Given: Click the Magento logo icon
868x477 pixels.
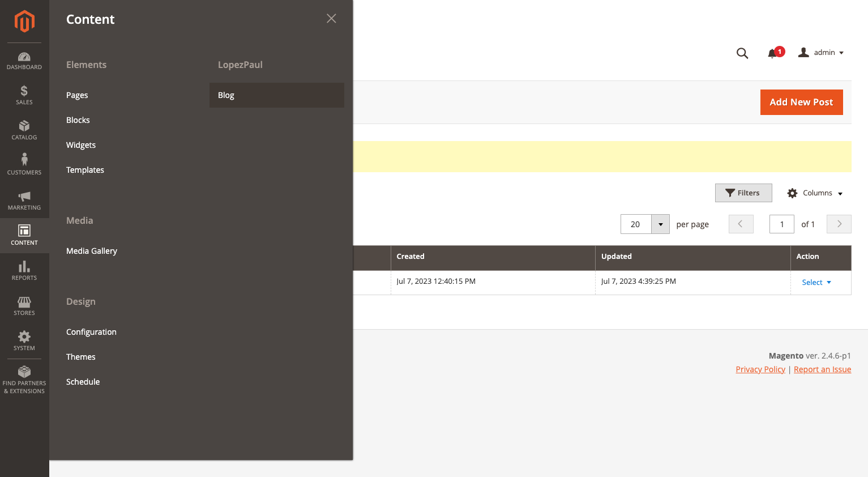Looking at the screenshot, I should 24,22.
